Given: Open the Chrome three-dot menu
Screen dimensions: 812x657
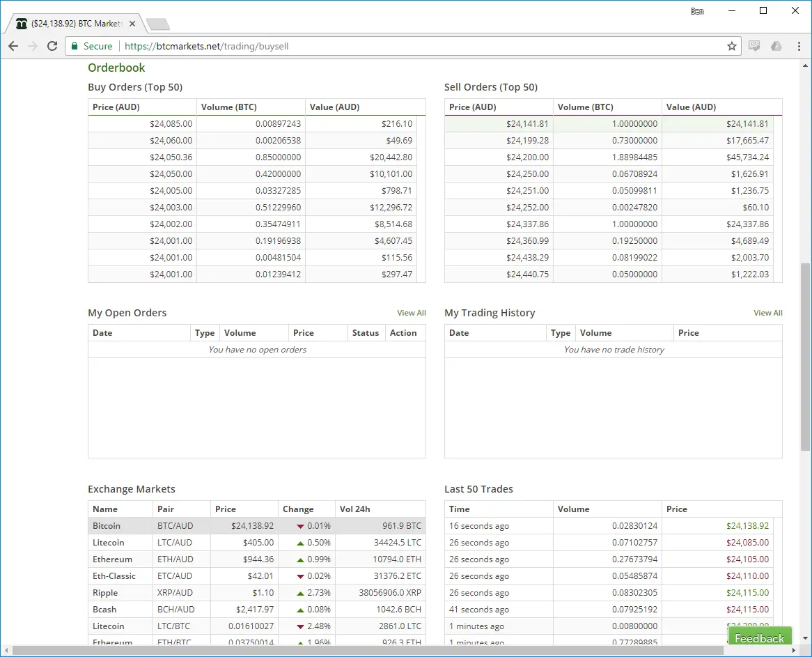Looking at the screenshot, I should click(x=799, y=46).
